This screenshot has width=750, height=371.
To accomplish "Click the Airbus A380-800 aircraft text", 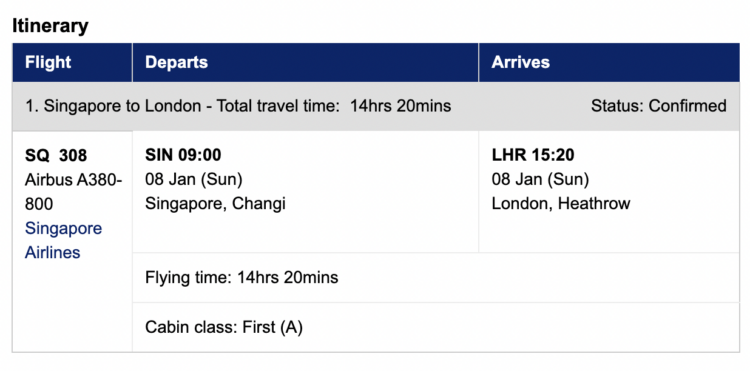I will click(x=74, y=192).
